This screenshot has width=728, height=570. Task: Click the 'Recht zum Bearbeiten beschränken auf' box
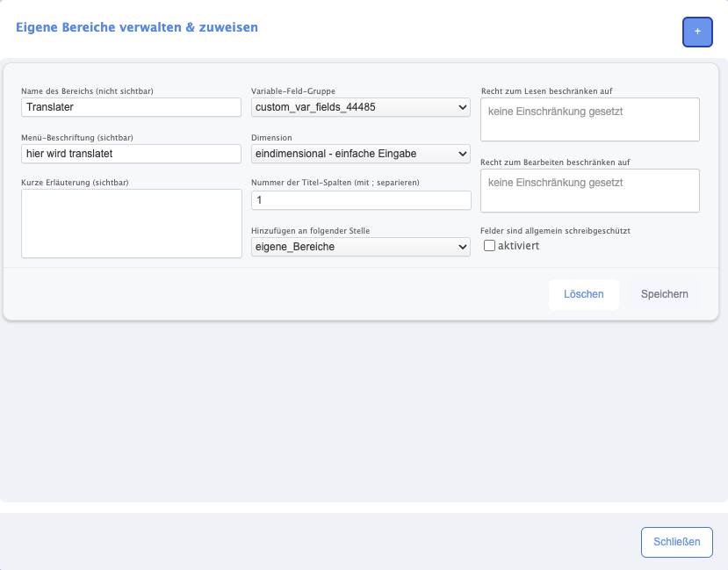click(x=589, y=191)
